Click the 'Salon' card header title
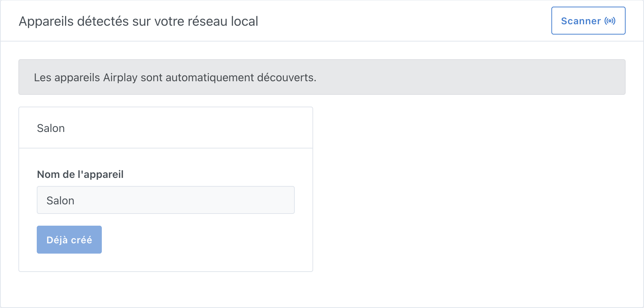644x308 pixels. (51, 128)
